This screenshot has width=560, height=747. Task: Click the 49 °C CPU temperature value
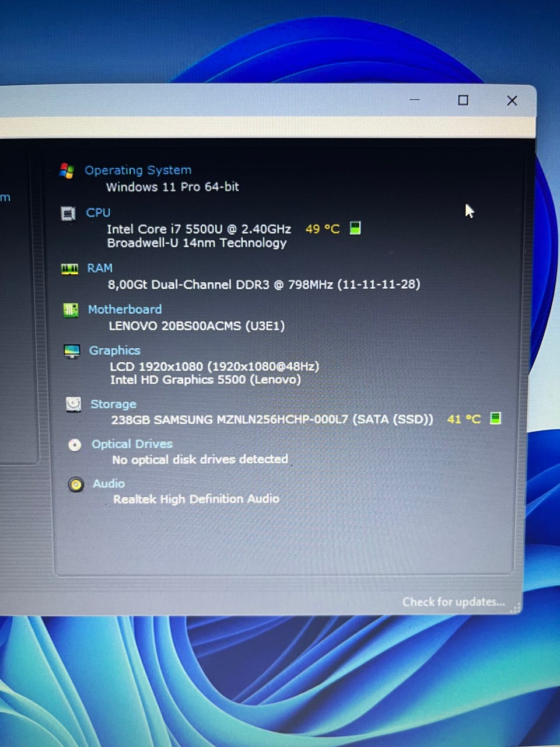pos(323,229)
